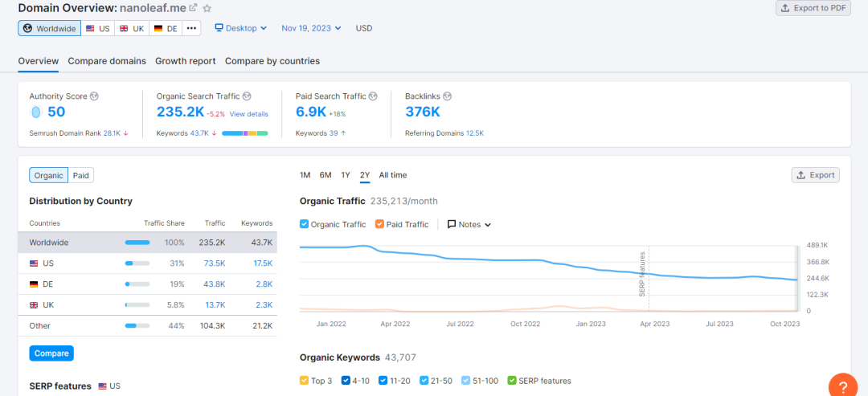
Task: Open DE traffic 43.8K value
Action: tap(215, 284)
